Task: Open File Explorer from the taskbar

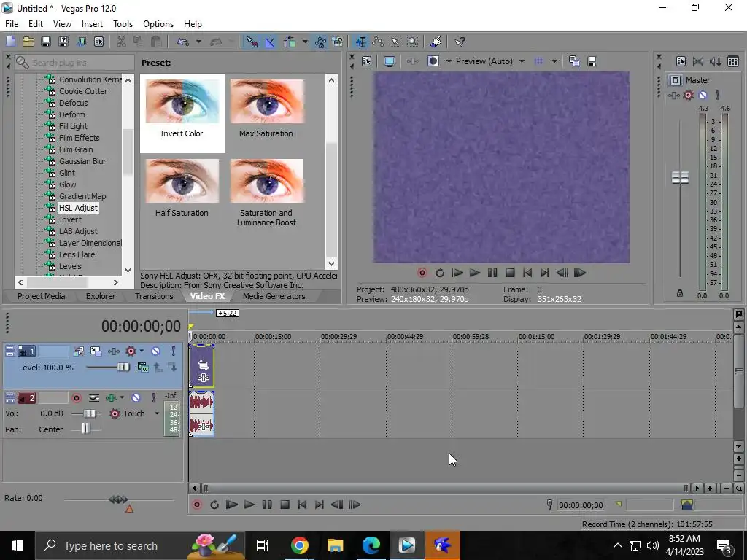Action: click(335, 545)
